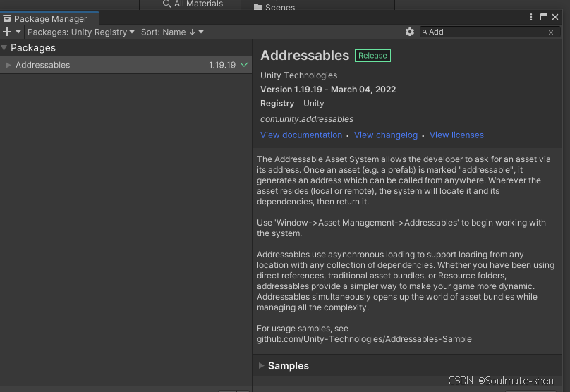Click the plus add-package button
Viewport: 570px width, 392px height.
(7, 32)
